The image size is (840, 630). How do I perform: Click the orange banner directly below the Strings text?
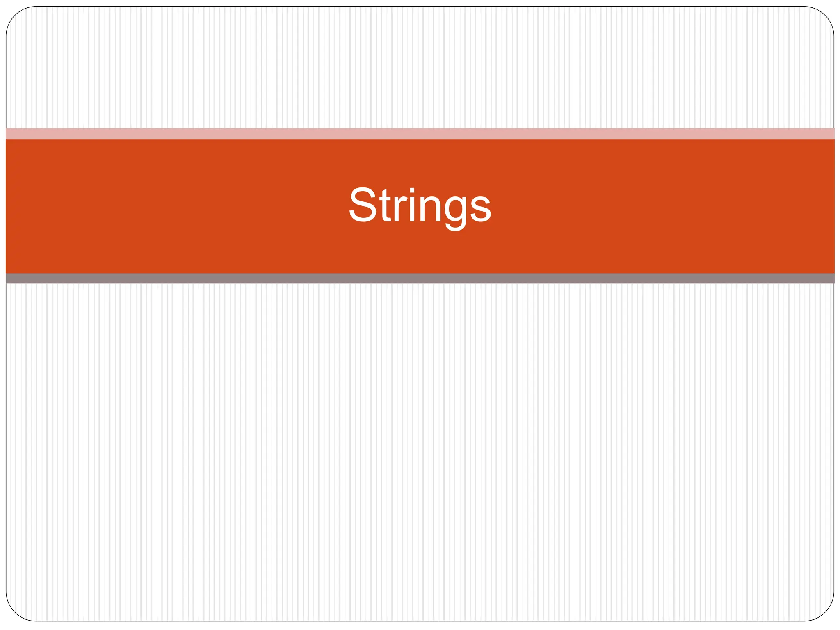click(420, 252)
